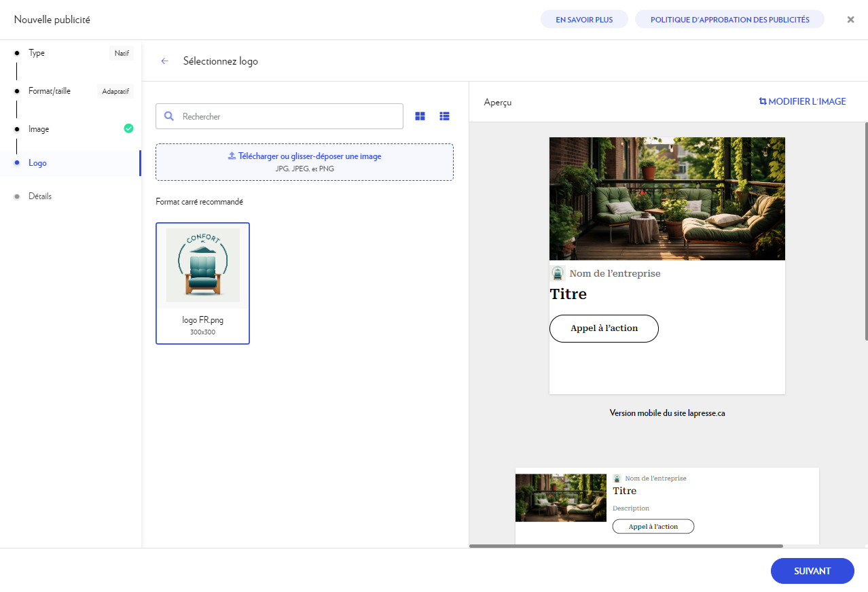Open EN SAVOIR PLUS
The width and height of the screenshot is (868, 592).
pos(584,20)
